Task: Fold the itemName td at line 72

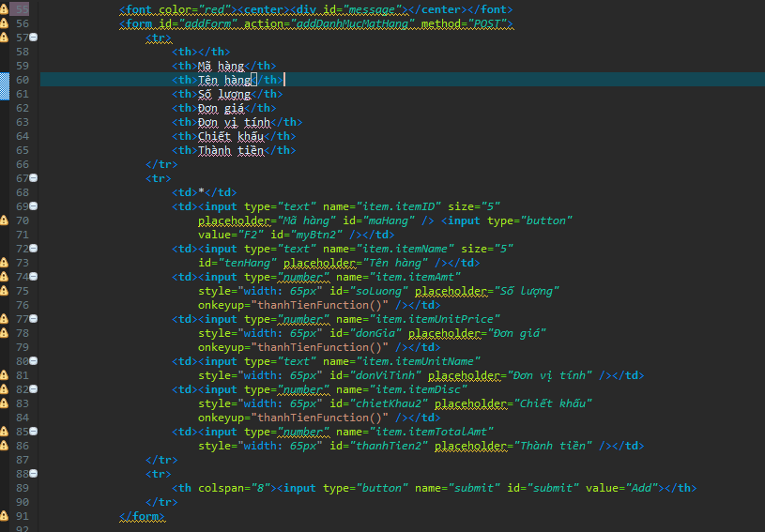Action: click(x=34, y=249)
